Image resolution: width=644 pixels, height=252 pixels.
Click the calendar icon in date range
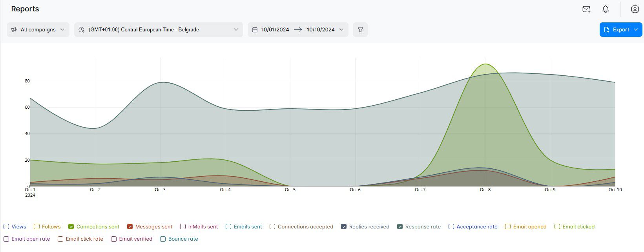click(x=255, y=29)
